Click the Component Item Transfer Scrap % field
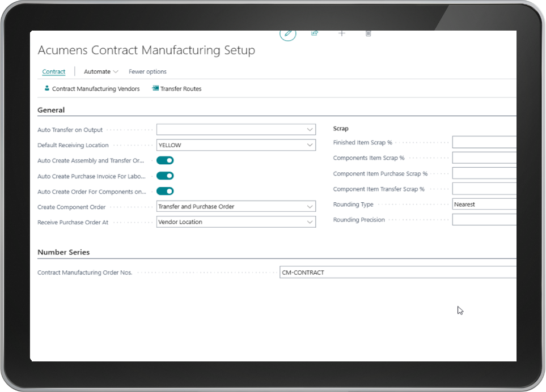 484,189
